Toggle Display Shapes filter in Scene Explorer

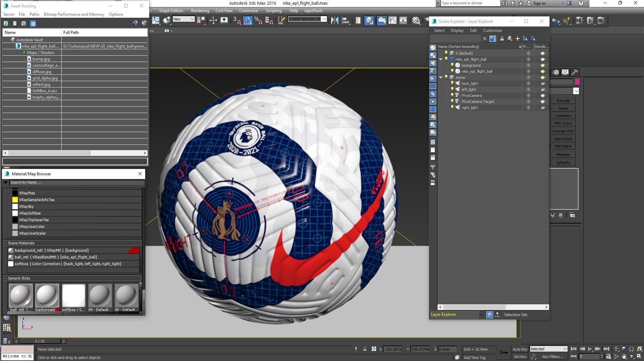point(433,55)
